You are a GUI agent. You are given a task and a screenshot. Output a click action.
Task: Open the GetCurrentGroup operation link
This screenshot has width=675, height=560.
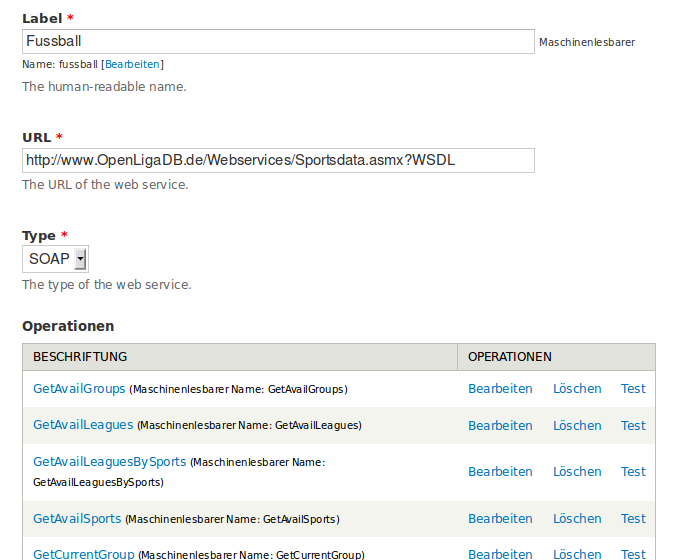coord(83,554)
